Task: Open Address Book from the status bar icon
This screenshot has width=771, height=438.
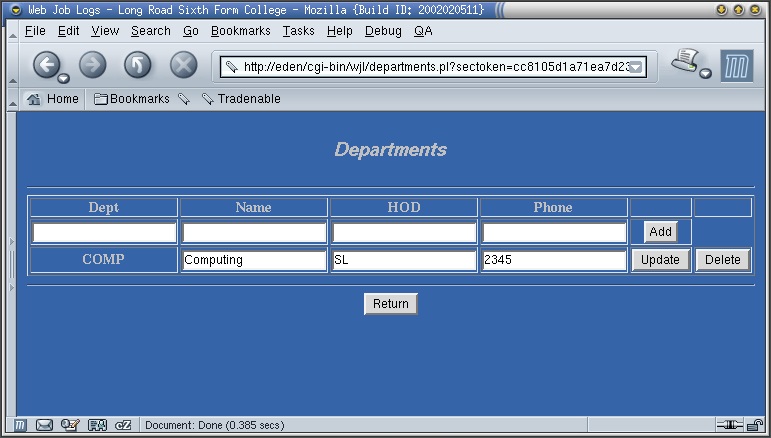Action: click(x=97, y=425)
